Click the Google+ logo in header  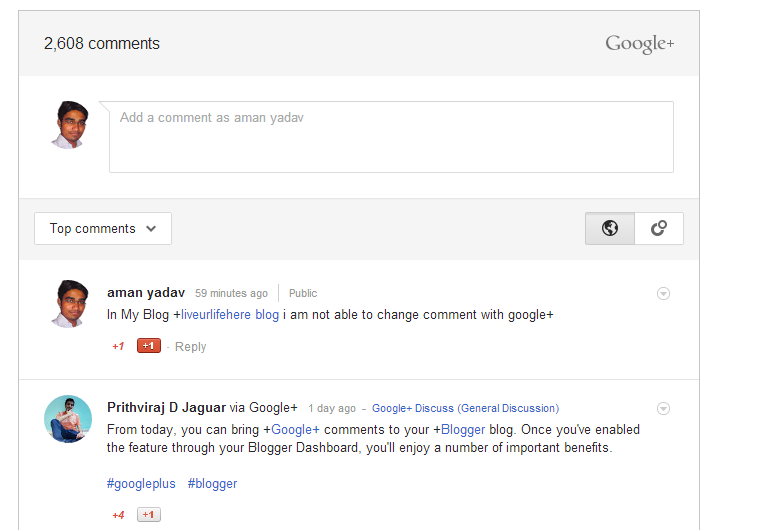coord(640,44)
